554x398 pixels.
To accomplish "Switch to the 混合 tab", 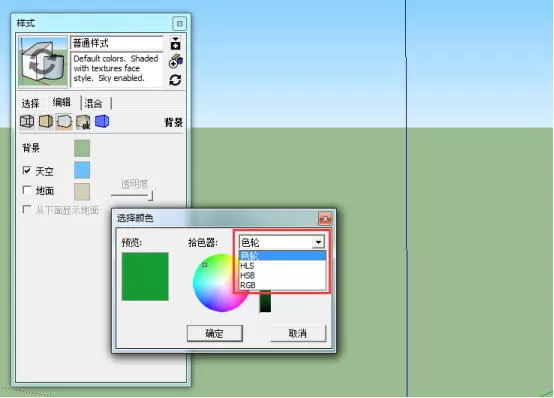I will point(93,104).
